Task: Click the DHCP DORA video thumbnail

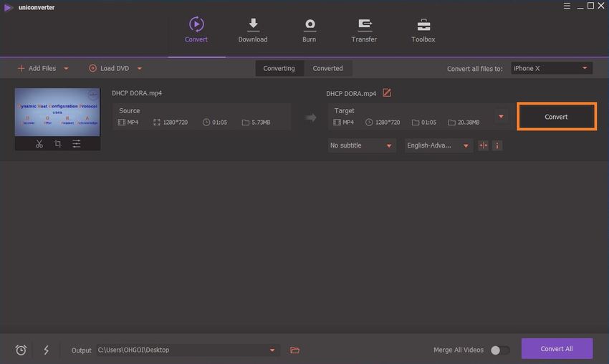Action: pyautogui.click(x=57, y=112)
